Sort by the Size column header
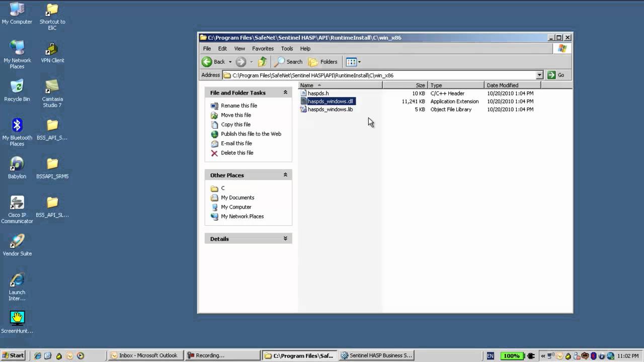Image resolution: width=644 pixels, height=362 pixels. coord(405,85)
